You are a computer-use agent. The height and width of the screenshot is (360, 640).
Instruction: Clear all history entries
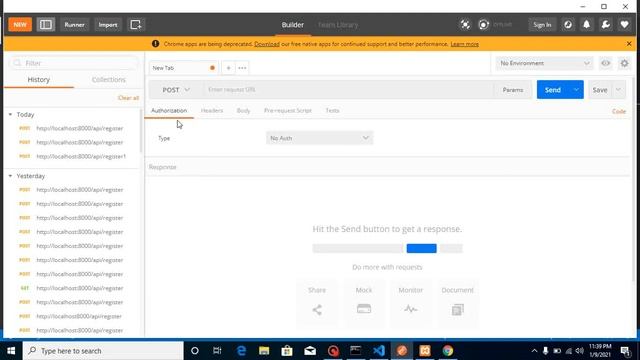click(x=128, y=98)
